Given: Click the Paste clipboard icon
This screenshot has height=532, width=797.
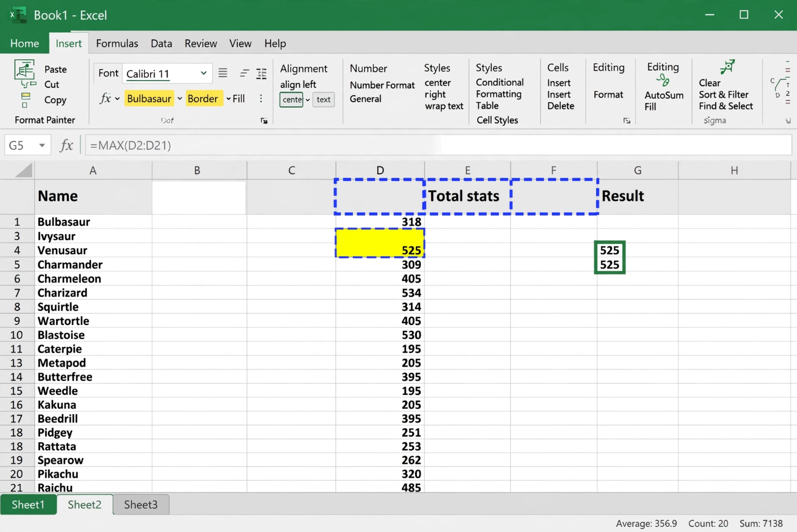Looking at the screenshot, I should coord(24,69).
